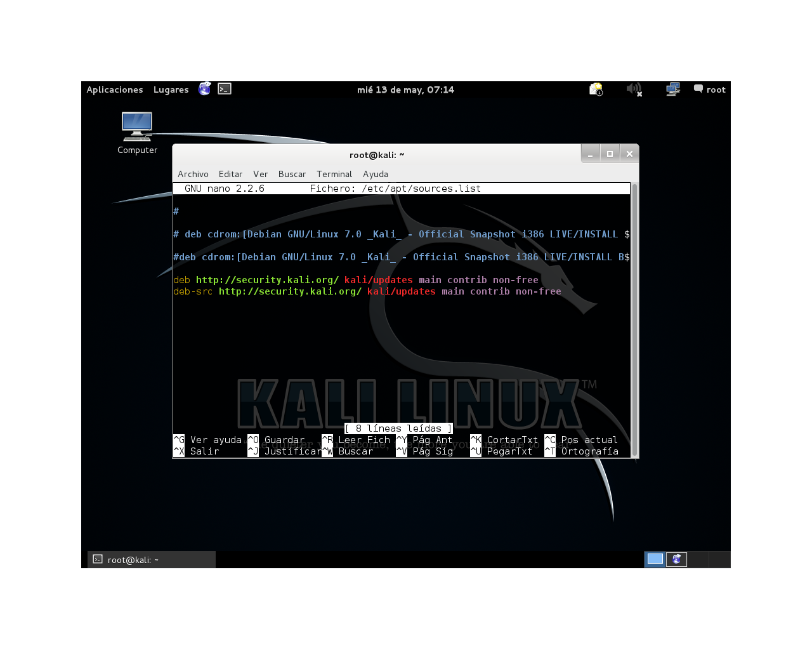Open the Aplicaciones menu
This screenshot has width=812, height=650.
coord(115,90)
